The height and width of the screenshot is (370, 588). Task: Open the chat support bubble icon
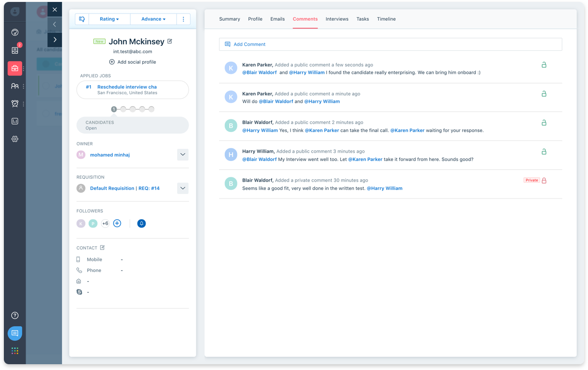pos(15,333)
